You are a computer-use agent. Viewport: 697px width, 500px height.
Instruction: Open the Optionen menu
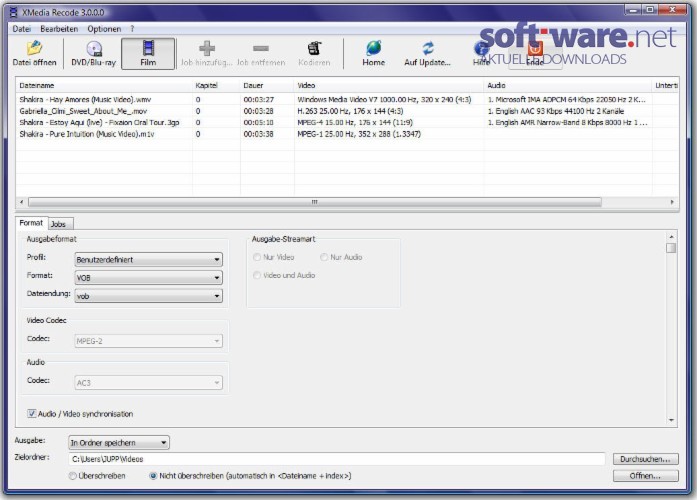click(x=104, y=29)
